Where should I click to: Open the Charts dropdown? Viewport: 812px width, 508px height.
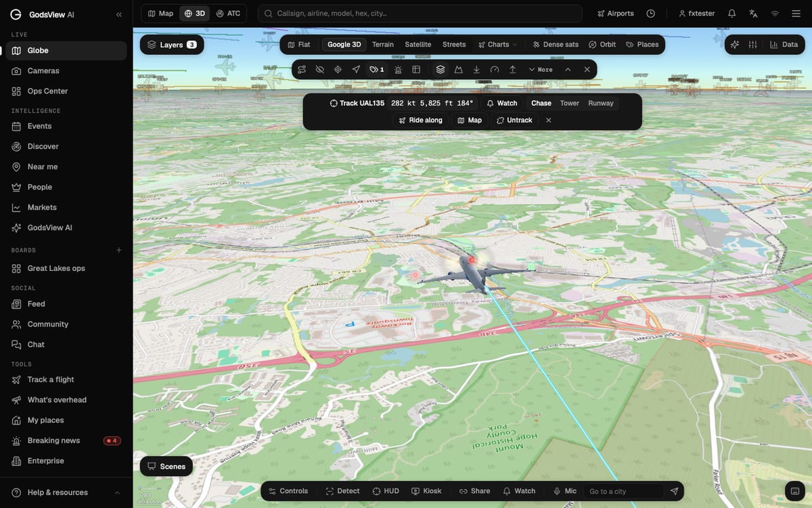tap(497, 44)
